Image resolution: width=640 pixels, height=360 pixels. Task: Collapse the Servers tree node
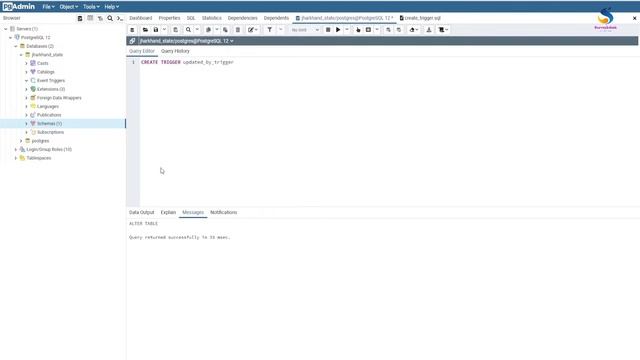click(6, 29)
